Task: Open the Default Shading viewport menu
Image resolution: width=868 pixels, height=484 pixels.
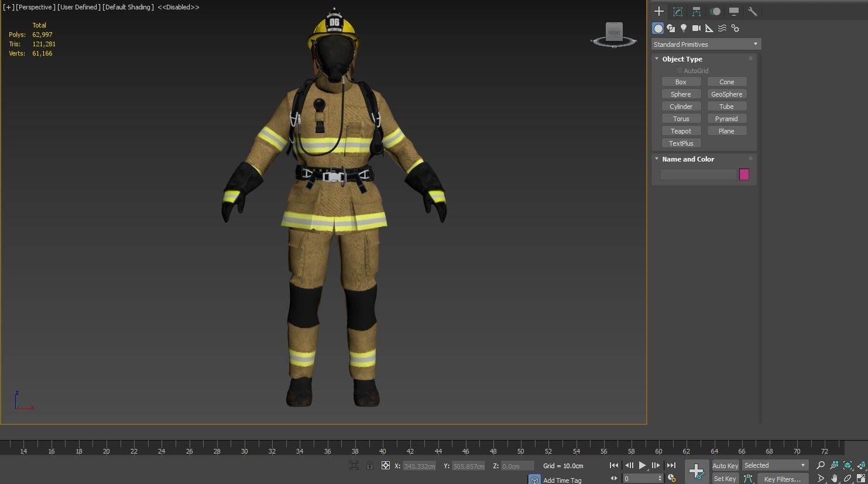Action: click(128, 7)
